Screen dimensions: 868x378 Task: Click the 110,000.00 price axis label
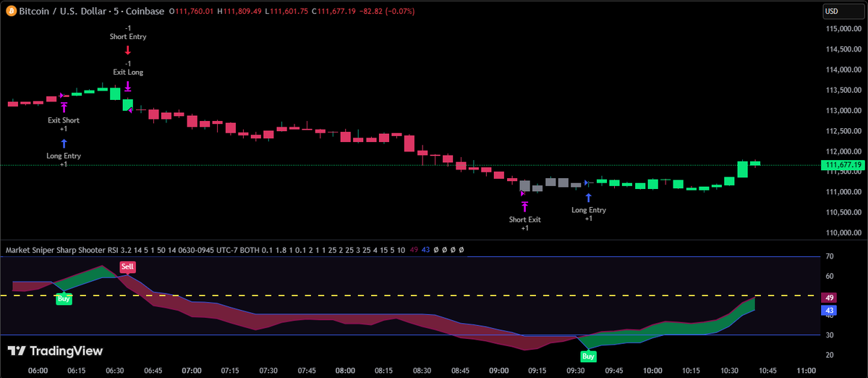[x=843, y=233]
